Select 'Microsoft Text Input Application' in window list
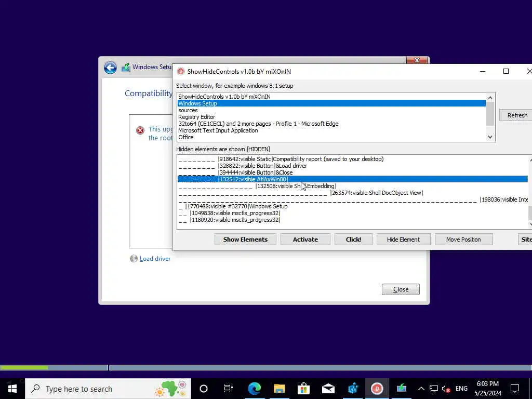 pos(331,130)
